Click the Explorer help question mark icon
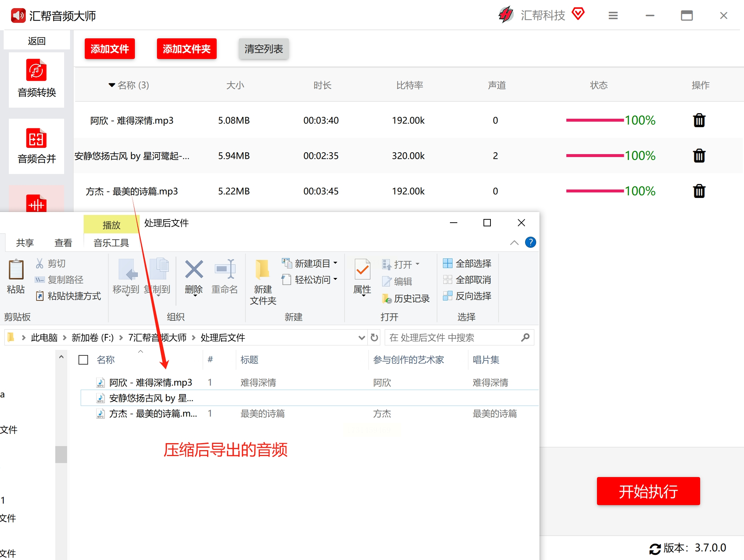Image resolution: width=744 pixels, height=560 pixels. coord(530,242)
